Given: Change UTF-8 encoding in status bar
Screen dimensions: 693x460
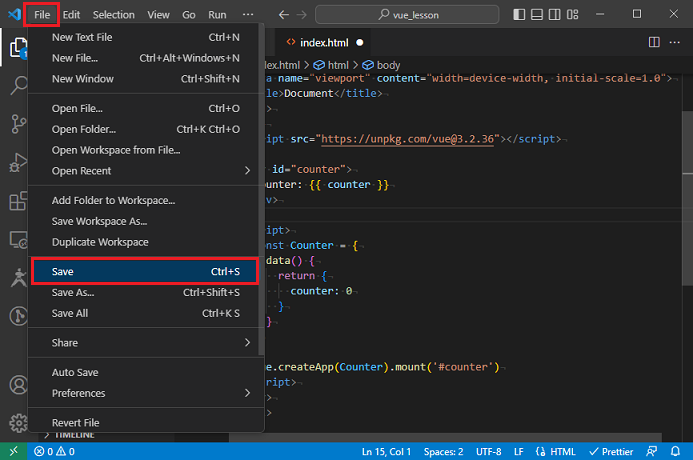Looking at the screenshot, I should point(488,452).
